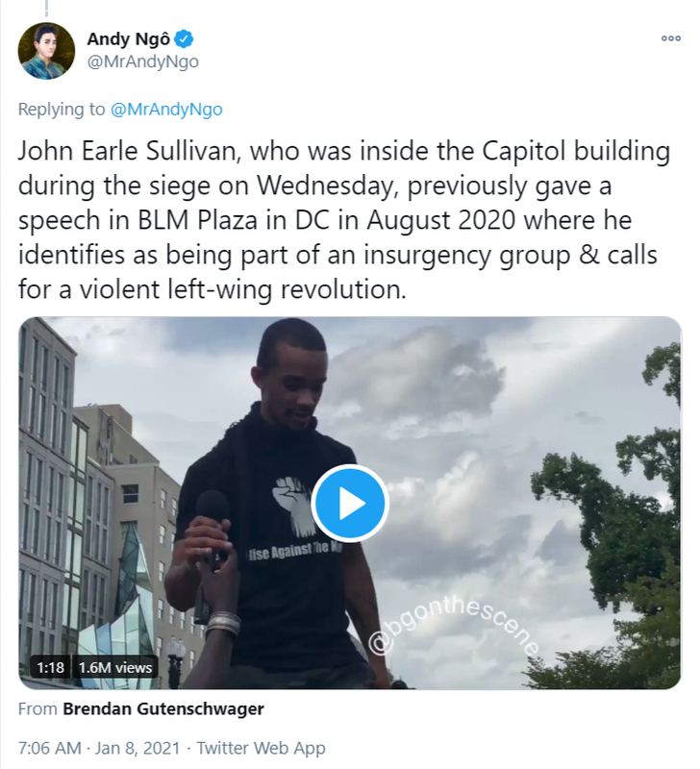
Task: Open the @MrAndyNgo handle under the name
Action: 142,62
